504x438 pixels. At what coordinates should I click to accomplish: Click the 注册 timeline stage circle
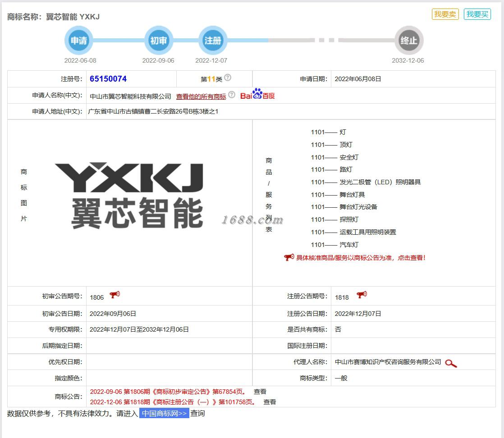click(x=212, y=41)
